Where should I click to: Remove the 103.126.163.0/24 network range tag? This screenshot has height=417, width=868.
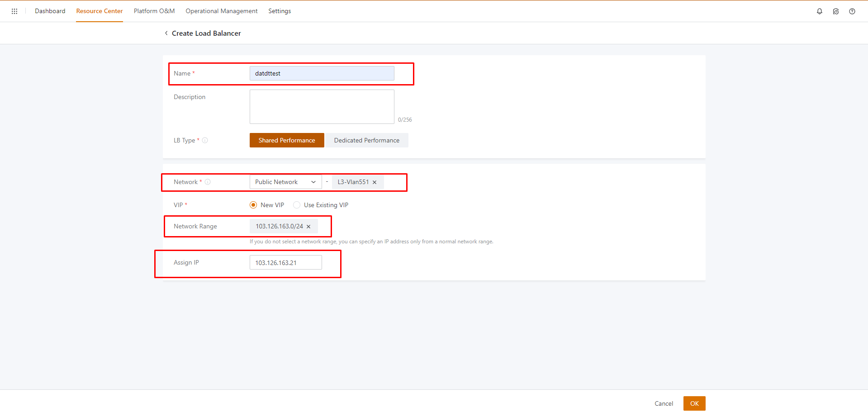pyautogui.click(x=308, y=227)
